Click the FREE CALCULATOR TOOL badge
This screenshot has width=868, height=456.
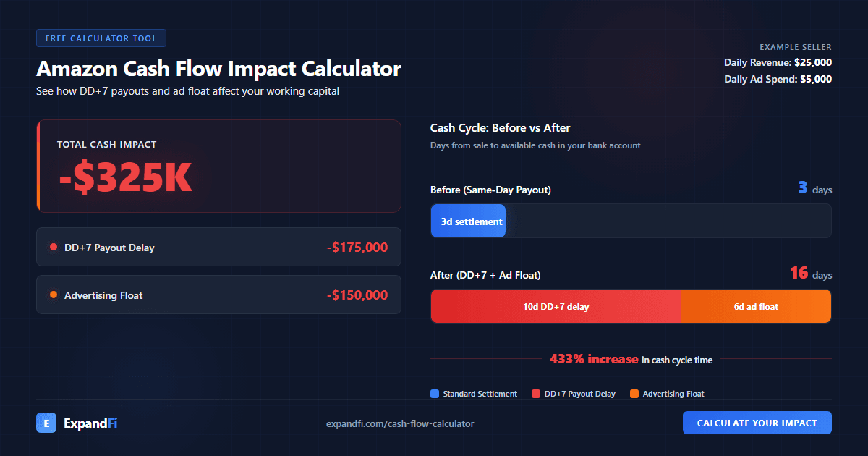click(x=101, y=38)
